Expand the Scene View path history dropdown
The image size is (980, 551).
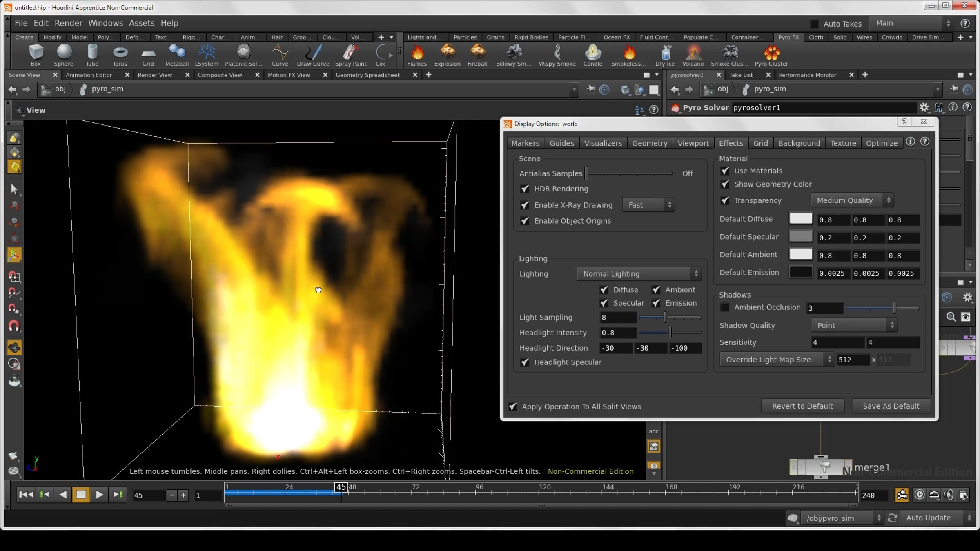574,89
